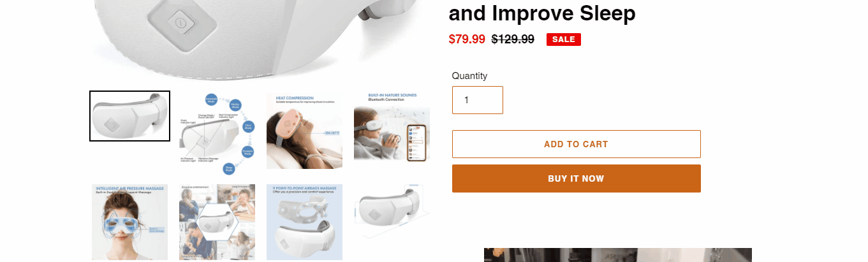Click the $79.99 sale price

[467, 40]
